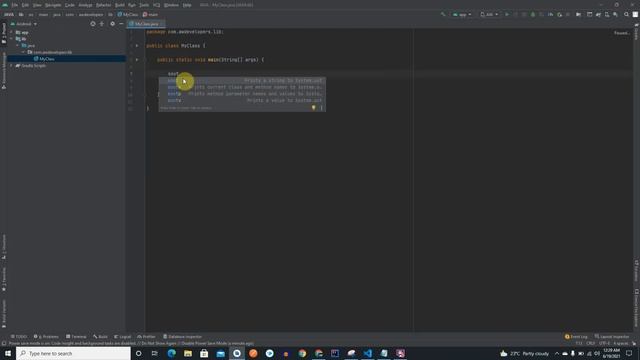The width and height of the screenshot is (640, 360).
Task: Click the UTF-8 encoding in status bar
Action: [604, 343]
